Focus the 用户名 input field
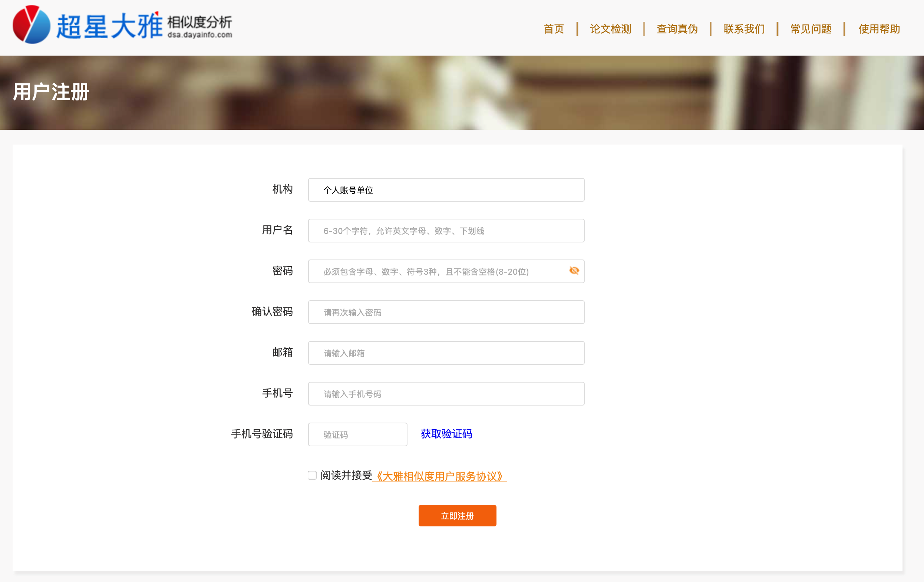This screenshot has width=924, height=582. click(x=446, y=231)
